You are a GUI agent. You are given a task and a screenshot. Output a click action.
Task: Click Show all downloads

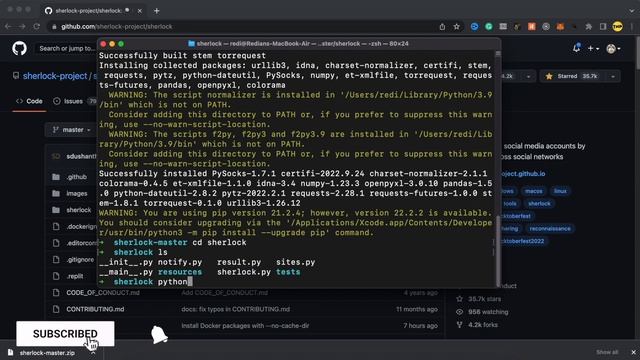[x=607, y=352]
